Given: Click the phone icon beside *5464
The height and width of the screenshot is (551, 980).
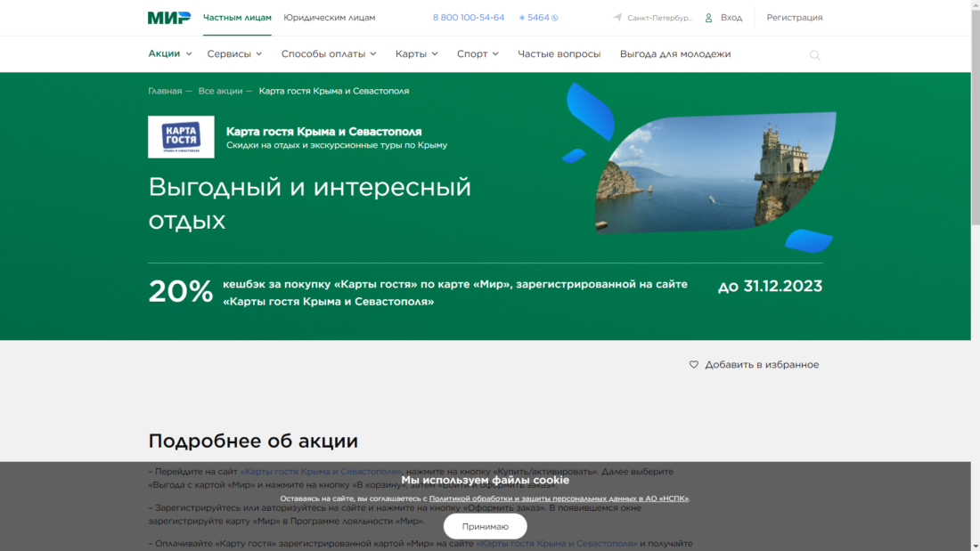Looking at the screenshot, I should click(554, 17).
